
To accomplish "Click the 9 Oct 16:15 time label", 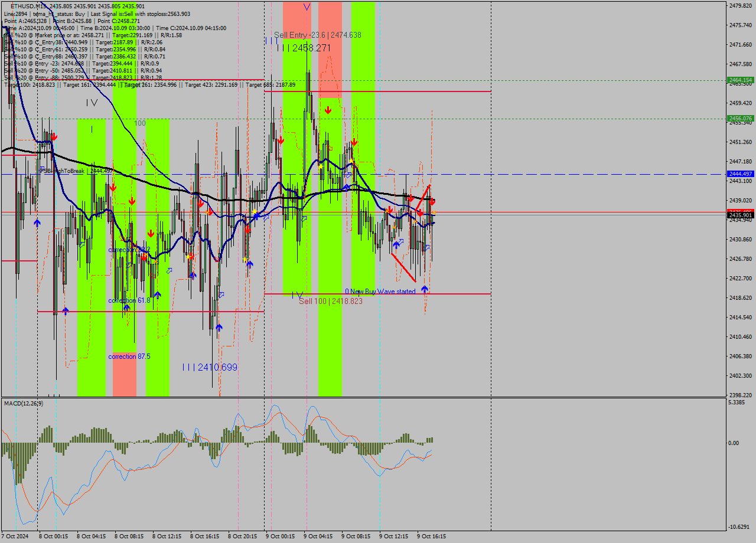I will (432, 537).
